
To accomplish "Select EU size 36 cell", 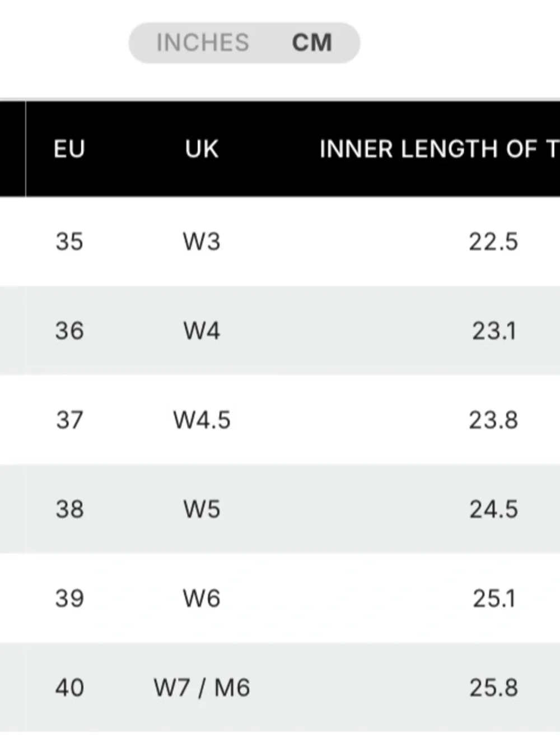I will pyautogui.click(x=69, y=331).
